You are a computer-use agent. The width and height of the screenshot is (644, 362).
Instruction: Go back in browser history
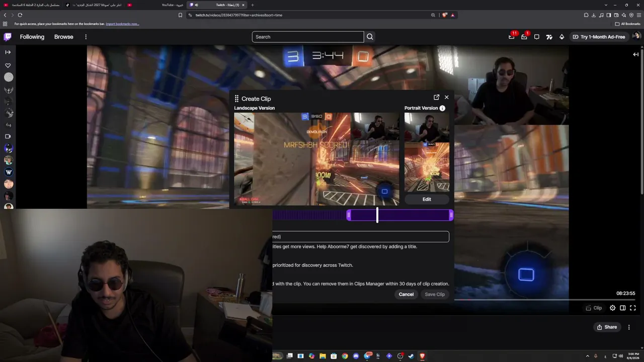(5, 15)
